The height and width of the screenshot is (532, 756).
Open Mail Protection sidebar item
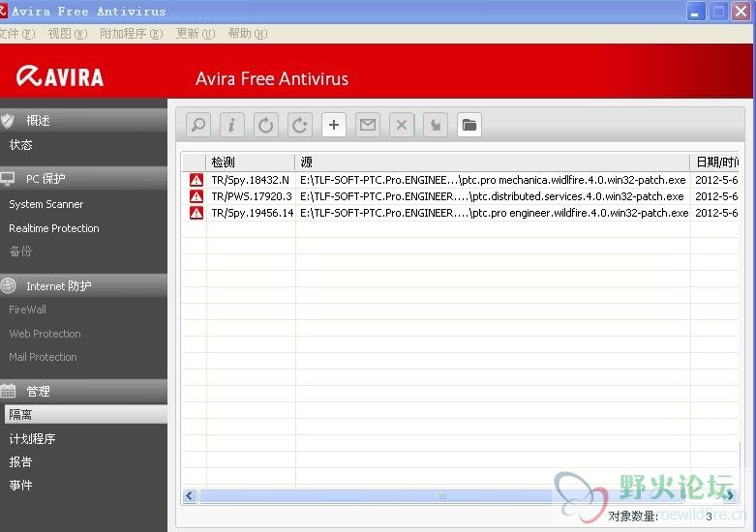point(43,357)
